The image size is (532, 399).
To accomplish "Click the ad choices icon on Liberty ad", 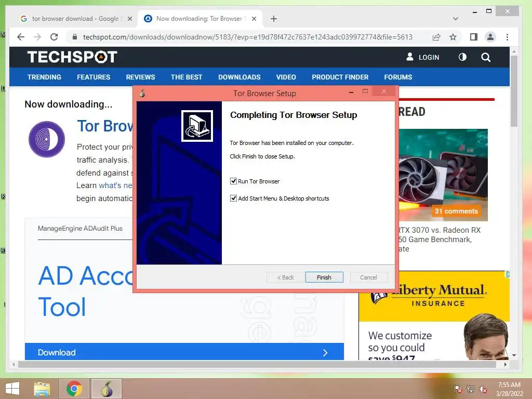I will point(508,274).
